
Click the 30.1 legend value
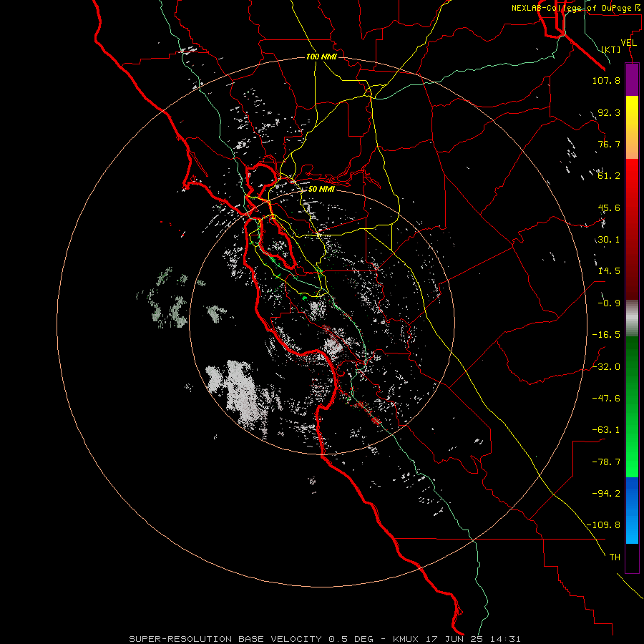coord(609,240)
